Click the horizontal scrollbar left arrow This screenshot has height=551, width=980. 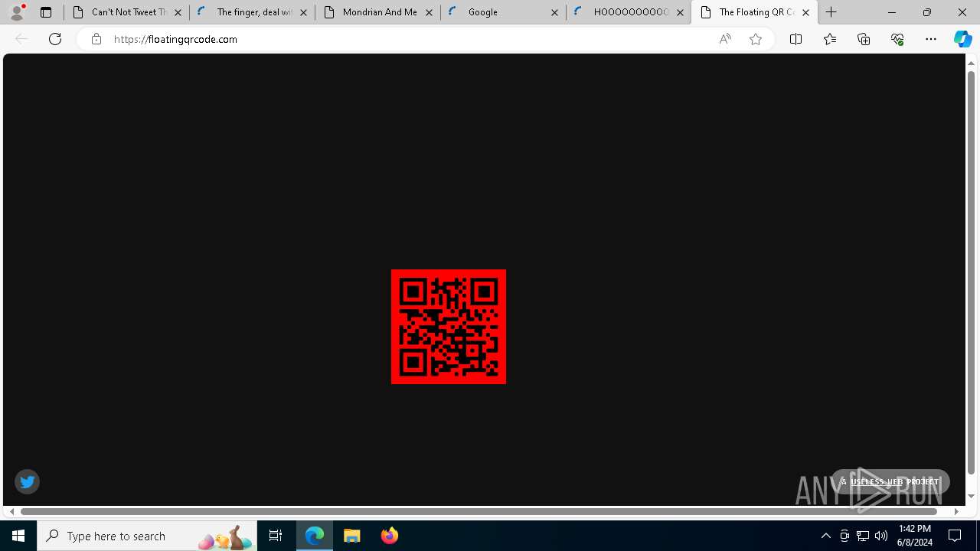(x=11, y=511)
